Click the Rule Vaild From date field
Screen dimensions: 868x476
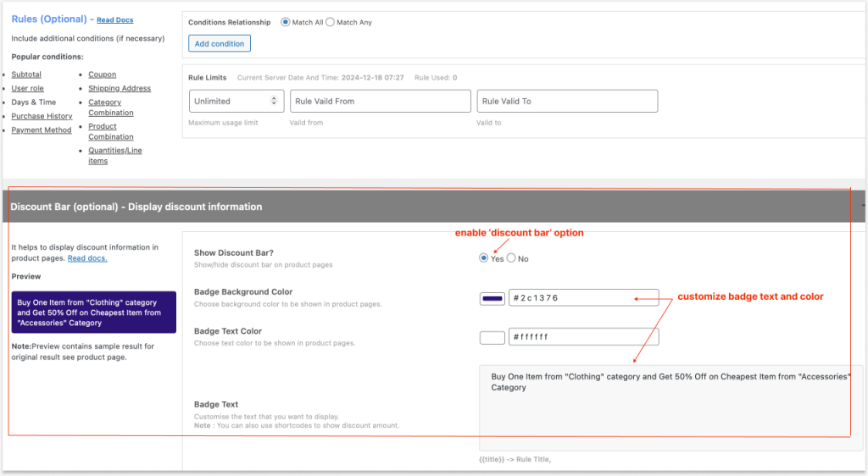pos(381,101)
